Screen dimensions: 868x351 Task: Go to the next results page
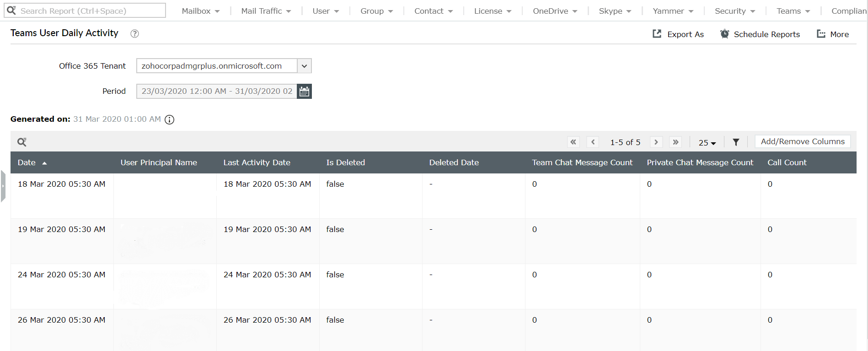pyautogui.click(x=656, y=142)
